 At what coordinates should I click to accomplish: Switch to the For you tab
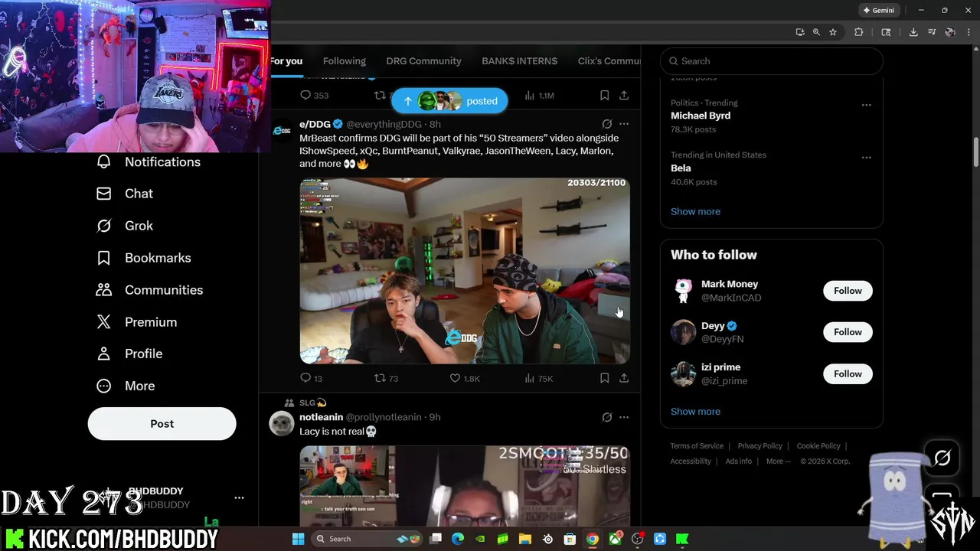point(286,61)
